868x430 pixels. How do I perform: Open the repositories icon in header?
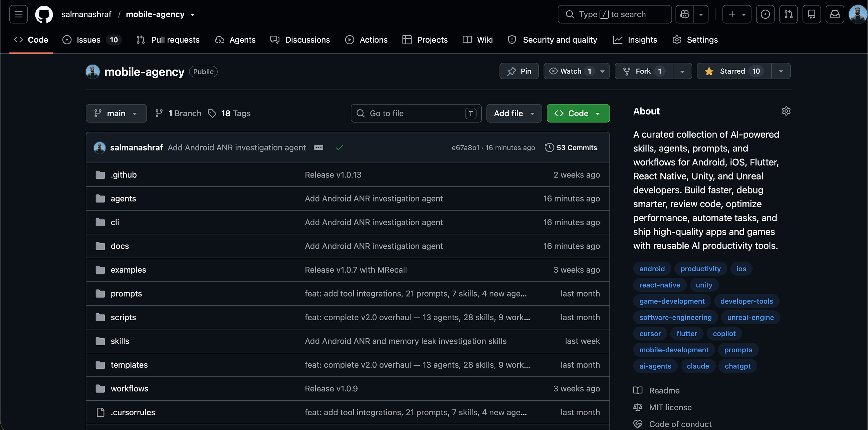[x=812, y=14]
